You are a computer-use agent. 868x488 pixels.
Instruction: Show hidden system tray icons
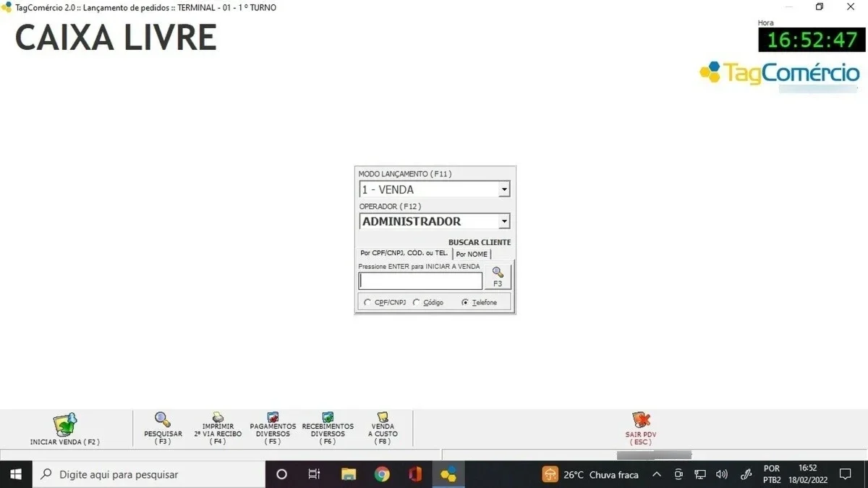(x=657, y=474)
